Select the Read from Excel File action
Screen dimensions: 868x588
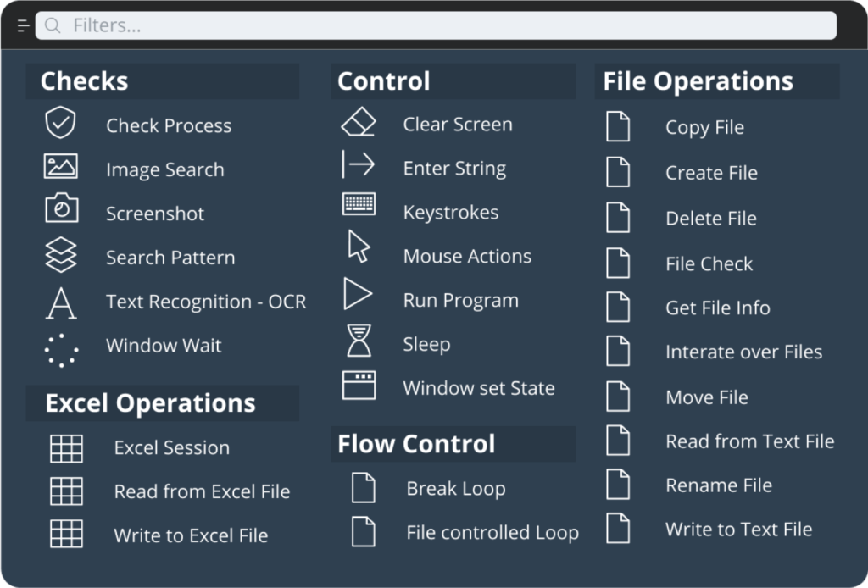202,491
